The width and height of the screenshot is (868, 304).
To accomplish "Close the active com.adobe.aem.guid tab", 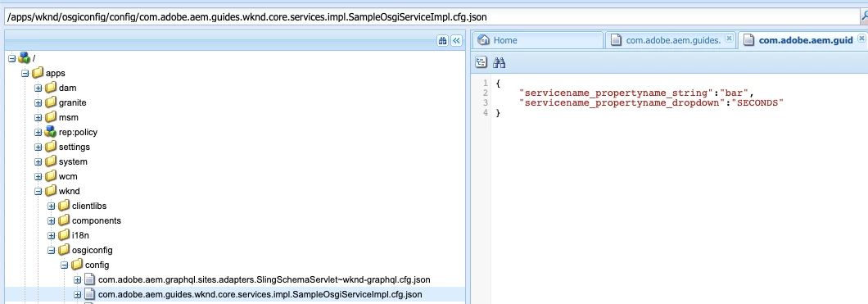I will point(861,39).
